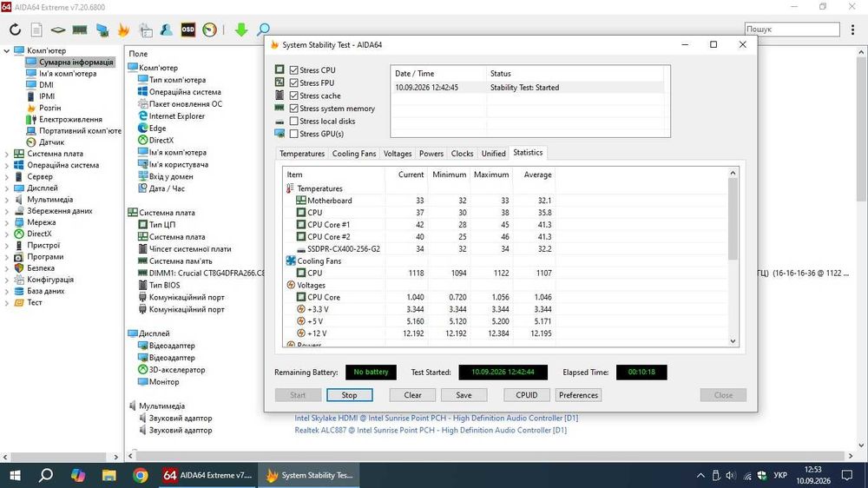This screenshot has width=868, height=488.
Task: Click the Save button
Action: coord(464,395)
